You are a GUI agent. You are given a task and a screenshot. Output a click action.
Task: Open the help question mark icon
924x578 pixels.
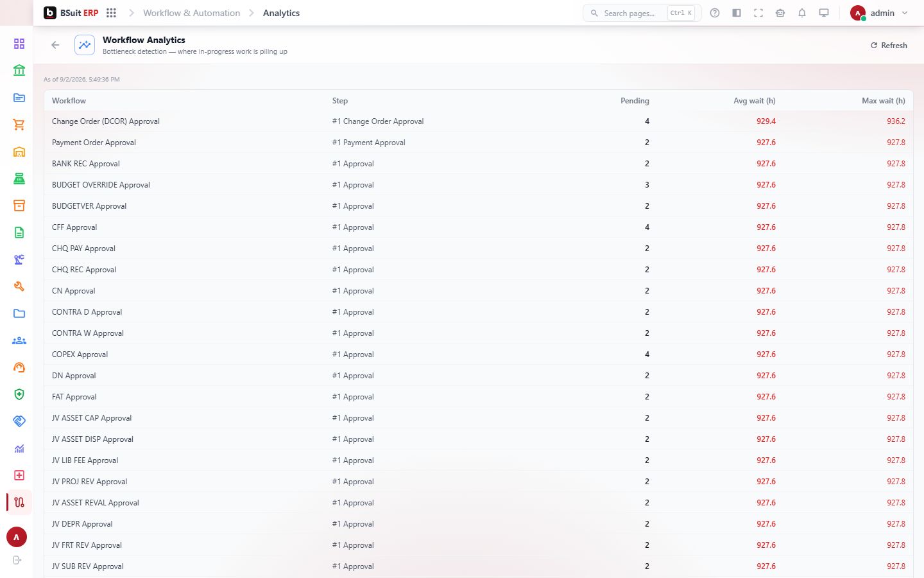click(715, 13)
